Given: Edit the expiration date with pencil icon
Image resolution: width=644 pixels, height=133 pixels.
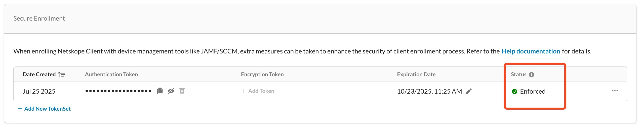Looking at the screenshot, I should pos(469,91).
